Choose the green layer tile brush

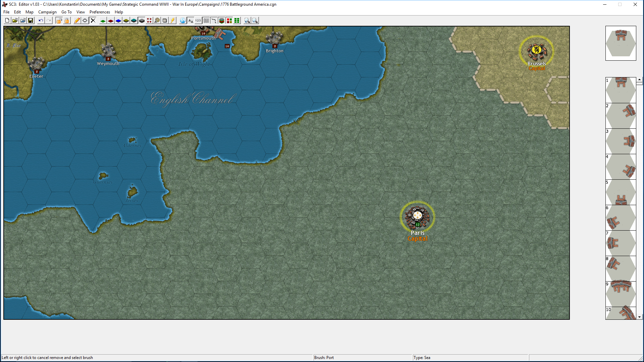click(103, 20)
